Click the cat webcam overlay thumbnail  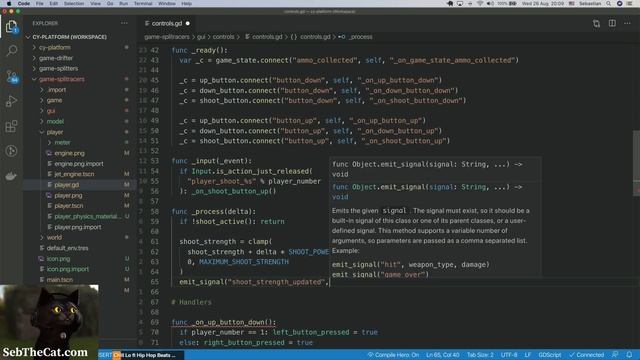coord(49,322)
